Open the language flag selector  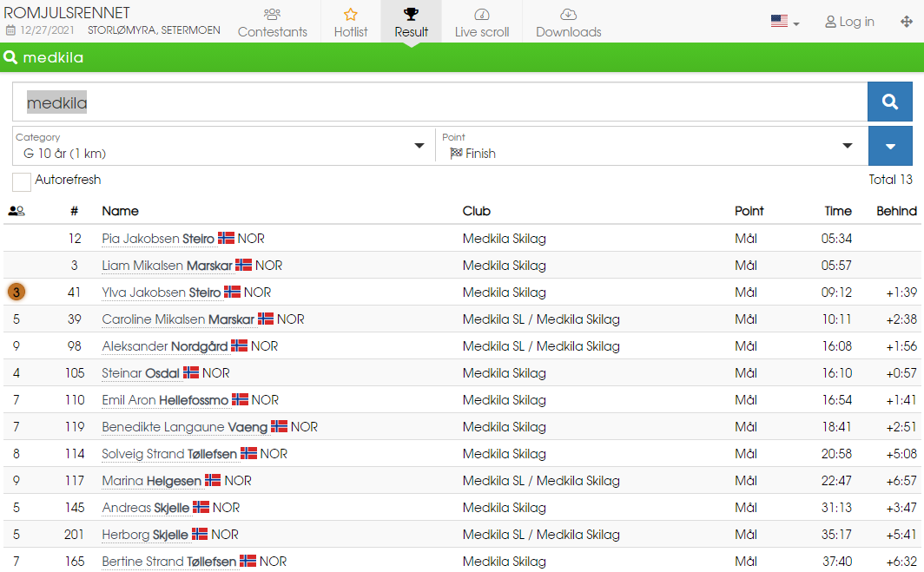coord(784,22)
